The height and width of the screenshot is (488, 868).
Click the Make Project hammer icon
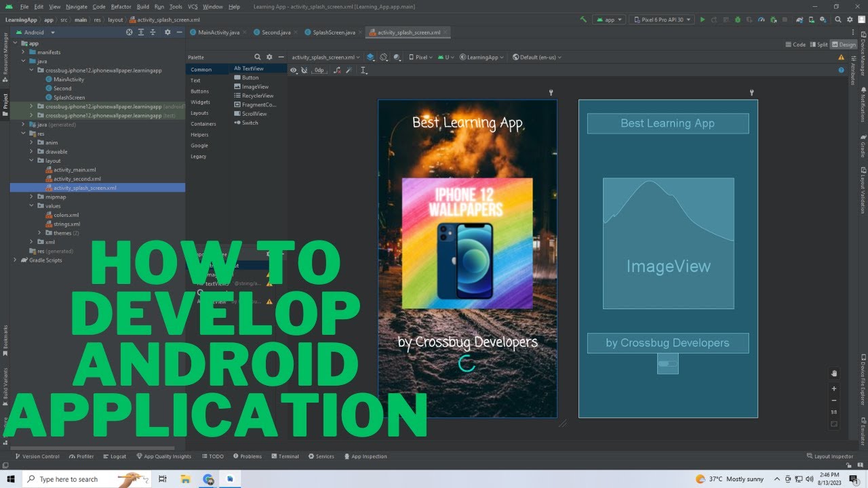click(583, 20)
